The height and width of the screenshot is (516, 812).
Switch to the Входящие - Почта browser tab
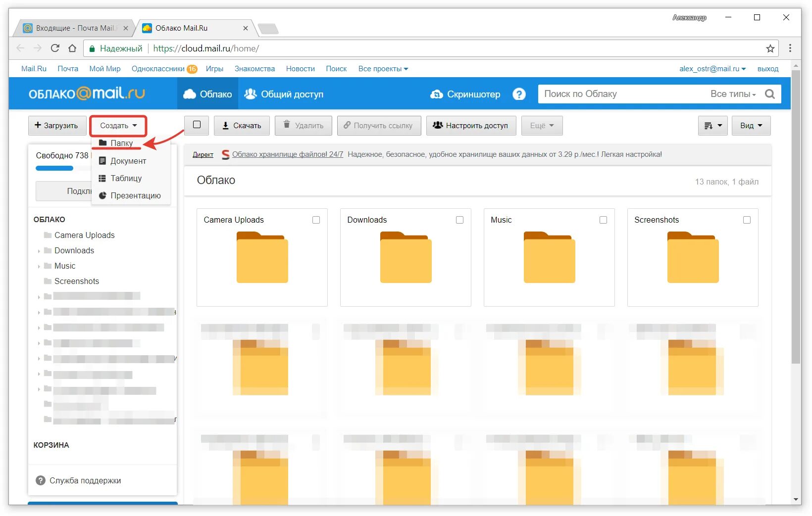coord(75,28)
